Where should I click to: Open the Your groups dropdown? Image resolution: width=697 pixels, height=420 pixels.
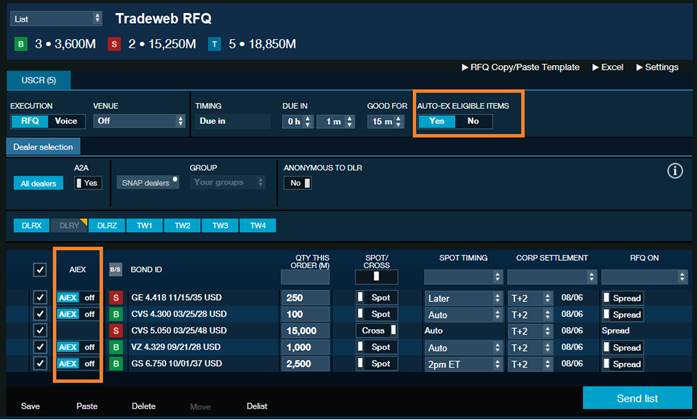[x=228, y=182]
